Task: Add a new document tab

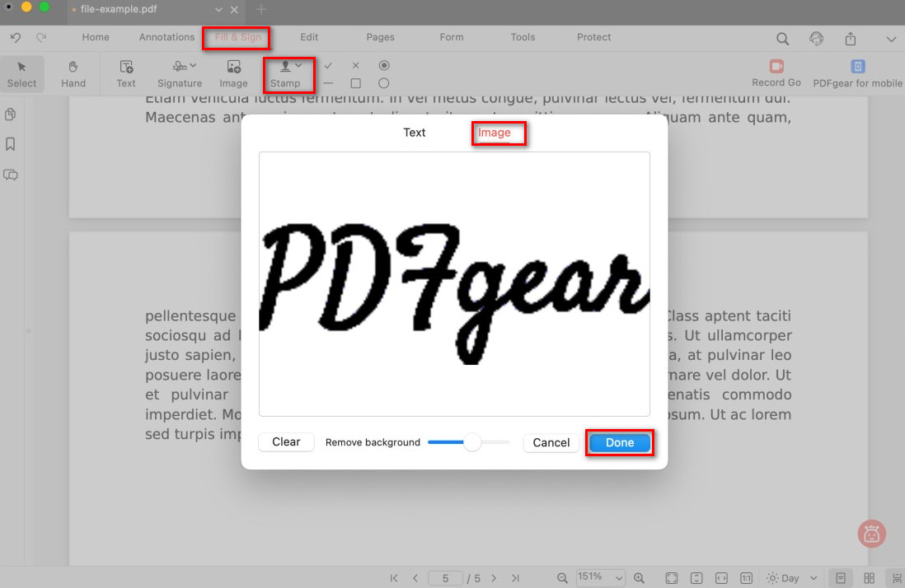Action: coord(261,10)
